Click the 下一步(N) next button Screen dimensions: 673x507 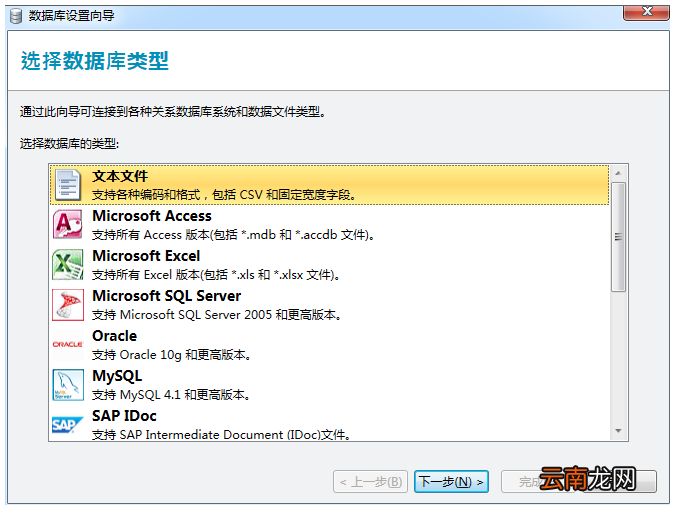[451, 482]
